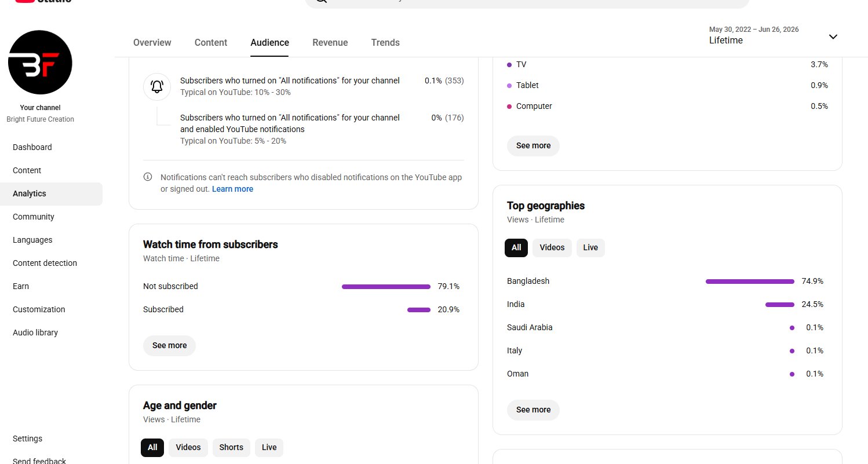This screenshot has width=868, height=464.
Task: Click See more under device type list
Action: click(x=533, y=145)
